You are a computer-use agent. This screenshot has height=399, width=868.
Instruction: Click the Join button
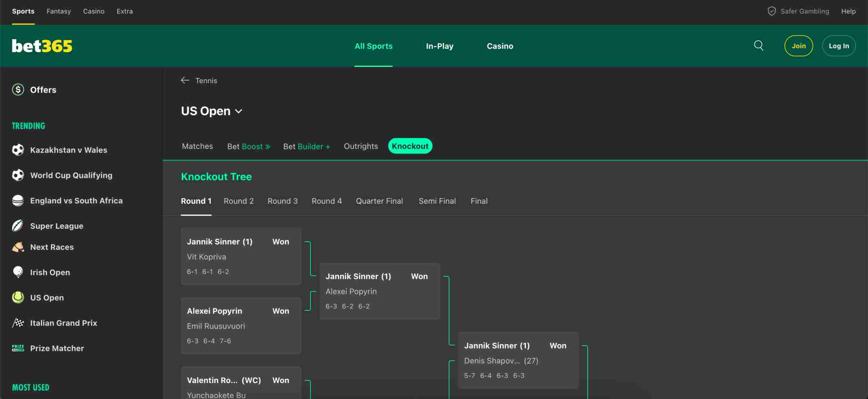pos(798,46)
